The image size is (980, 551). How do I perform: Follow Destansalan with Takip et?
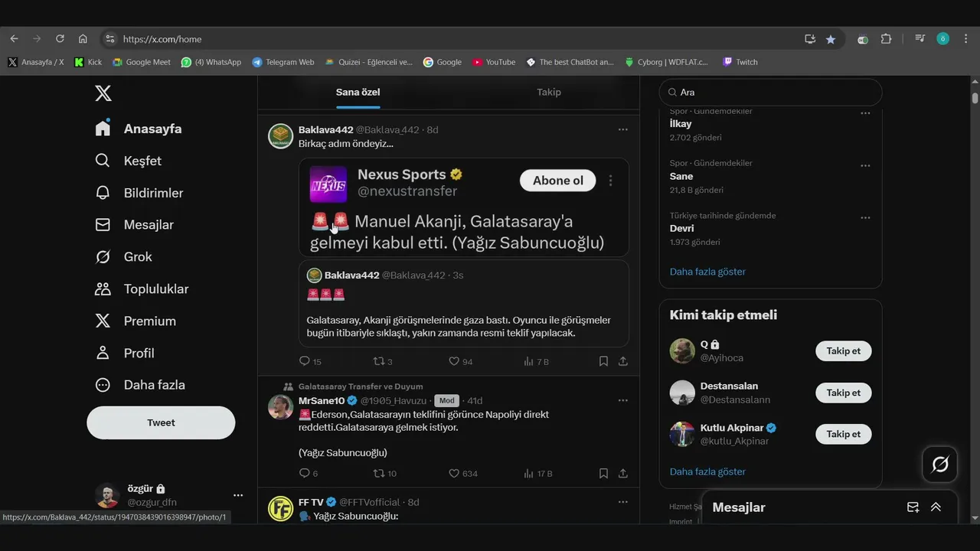(843, 393)
